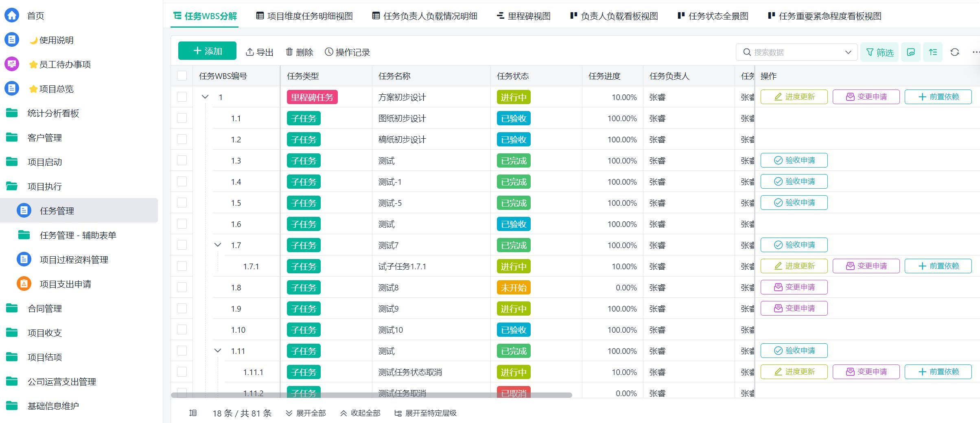Viewport: 980px width, 423px height.
Task: Open the 任务状态全景图 tab
Action: 713,16
